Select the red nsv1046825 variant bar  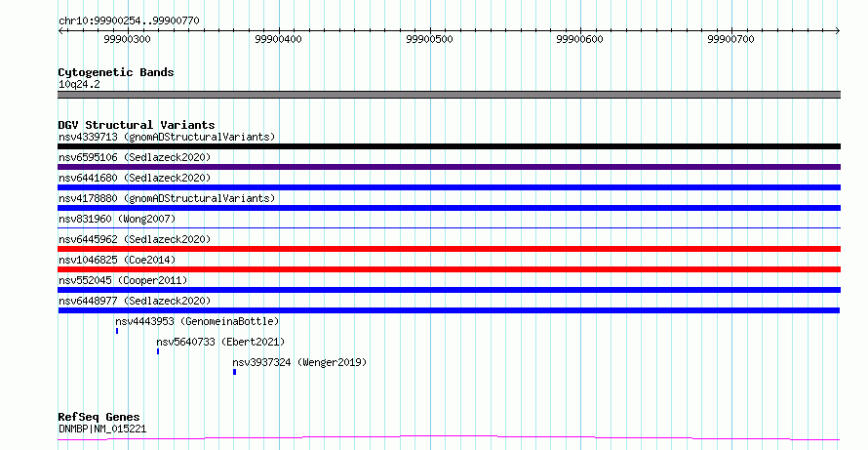point(449,269)
